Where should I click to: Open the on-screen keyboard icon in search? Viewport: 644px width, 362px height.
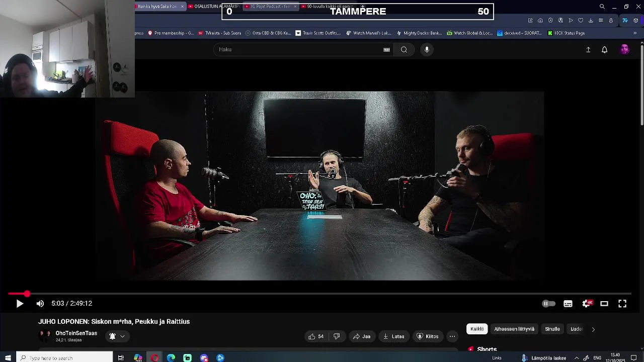[386, 49]
